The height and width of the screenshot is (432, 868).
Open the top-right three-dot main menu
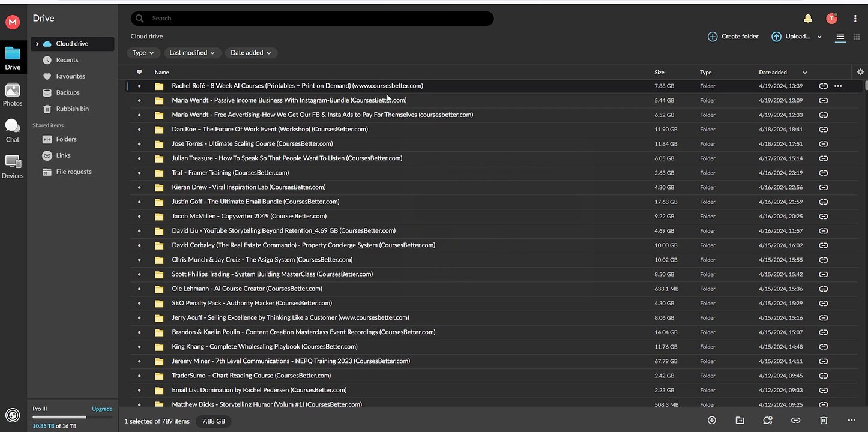click(x=855, y=19)
